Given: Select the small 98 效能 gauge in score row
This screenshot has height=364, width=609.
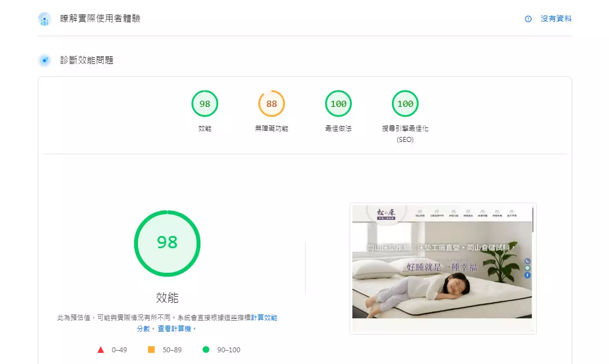Looking at the screenshot, I should coord(205,104).
